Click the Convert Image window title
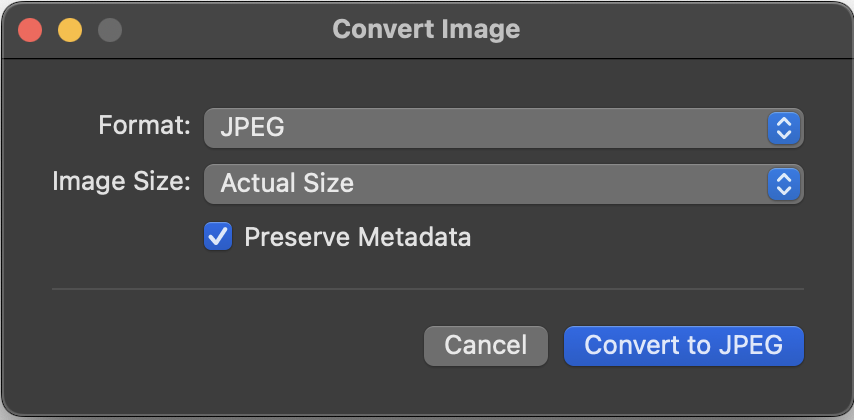 point(426,29)
